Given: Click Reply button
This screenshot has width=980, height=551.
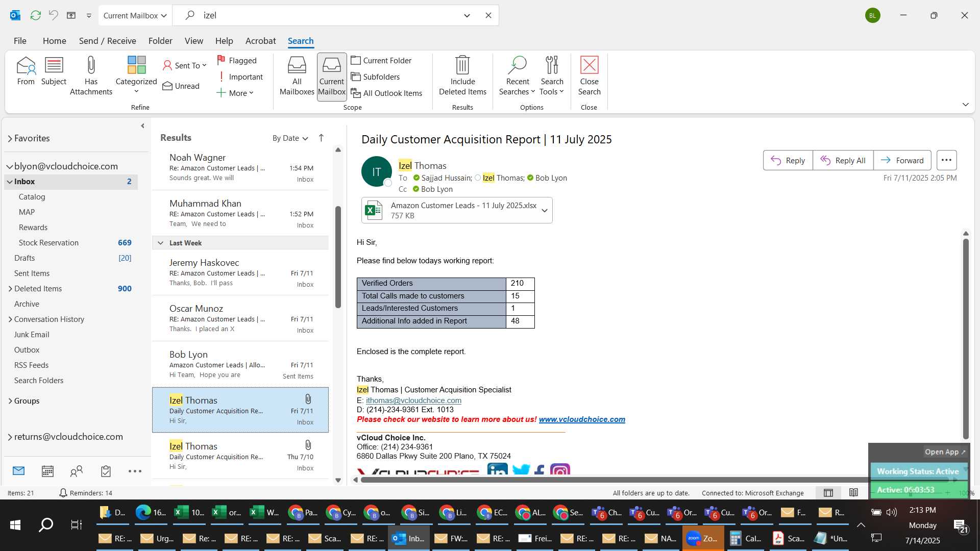Looking at the screenshot, I should [x=788, y=160].
